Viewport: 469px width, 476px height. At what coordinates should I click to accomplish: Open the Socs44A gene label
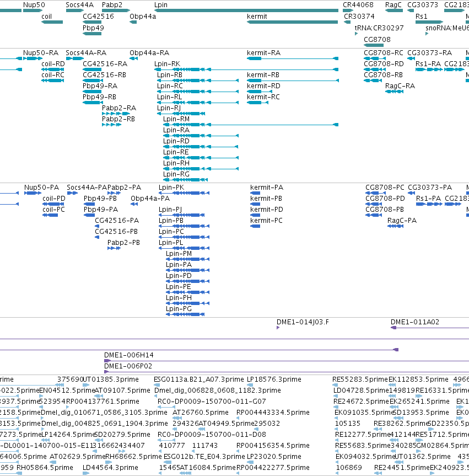point(80,5)
